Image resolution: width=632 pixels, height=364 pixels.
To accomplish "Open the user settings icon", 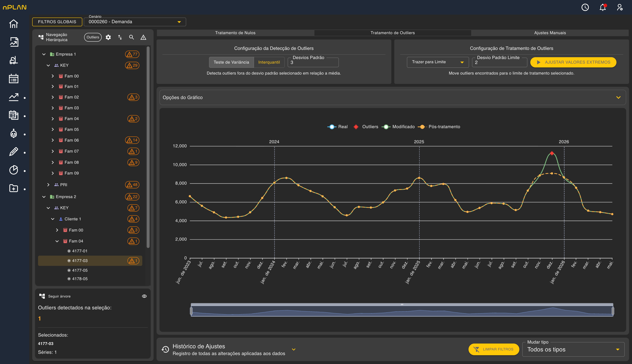I will pyautogui.click(x=620, y=7).
